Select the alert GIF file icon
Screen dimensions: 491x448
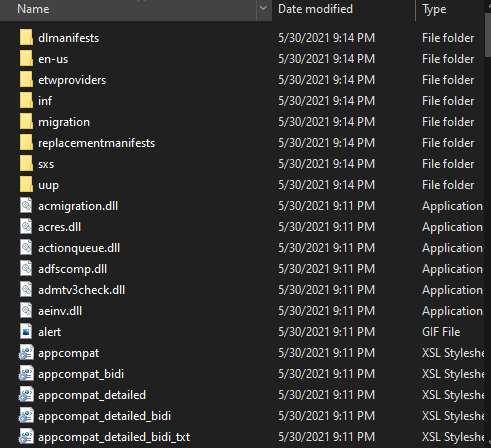[26, 331]
